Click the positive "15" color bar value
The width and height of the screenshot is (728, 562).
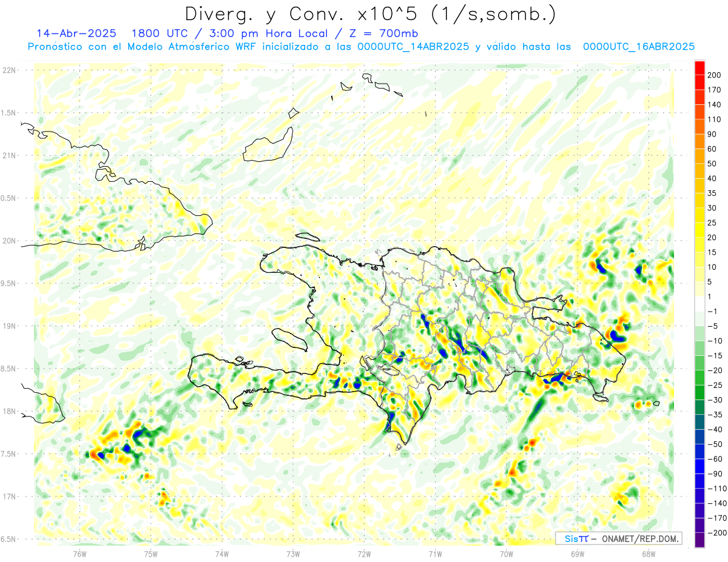coord(712,252)
